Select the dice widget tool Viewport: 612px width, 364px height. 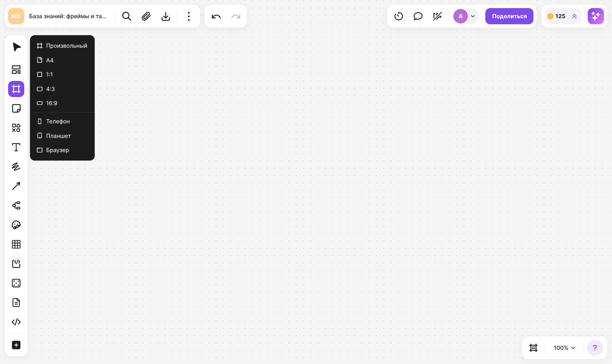(16, 283)
